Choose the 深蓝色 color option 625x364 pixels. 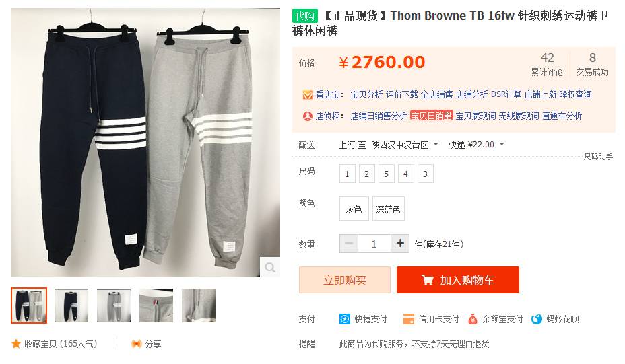388,209
